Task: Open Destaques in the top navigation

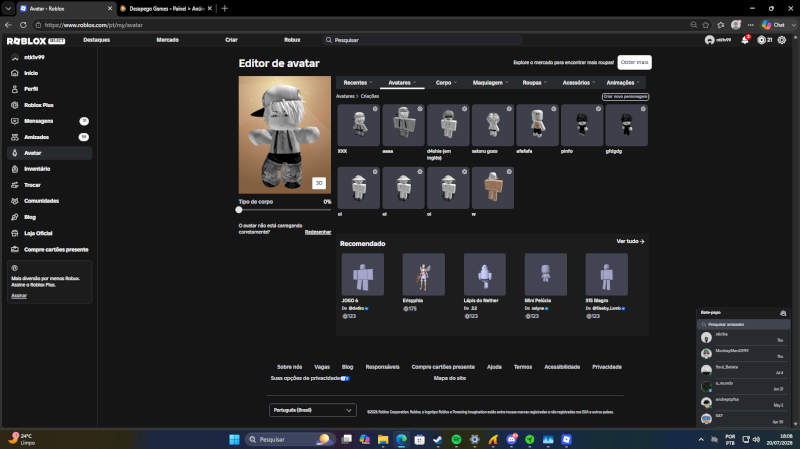Action: [x=96, y=40]
